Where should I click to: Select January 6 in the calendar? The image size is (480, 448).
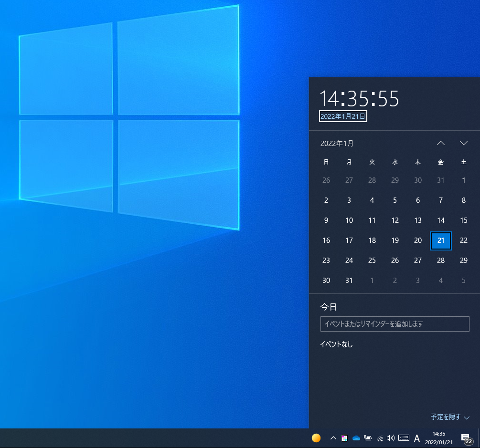(x=418, y=200)
